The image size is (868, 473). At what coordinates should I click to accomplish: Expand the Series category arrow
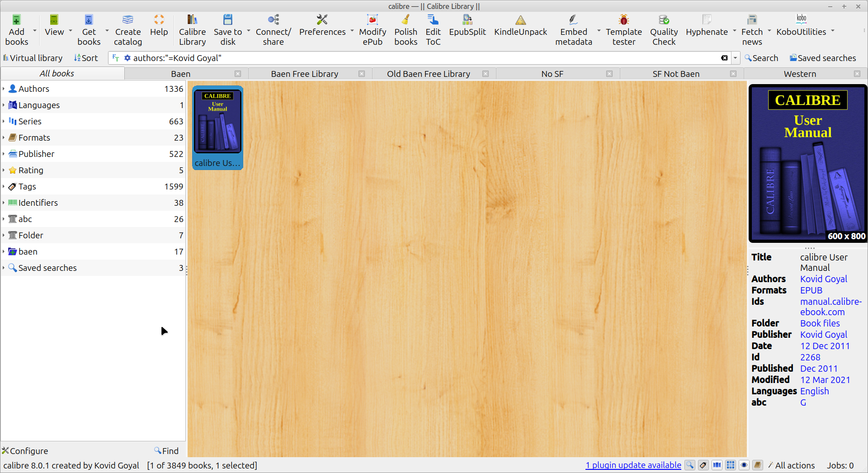click(4, 121)
